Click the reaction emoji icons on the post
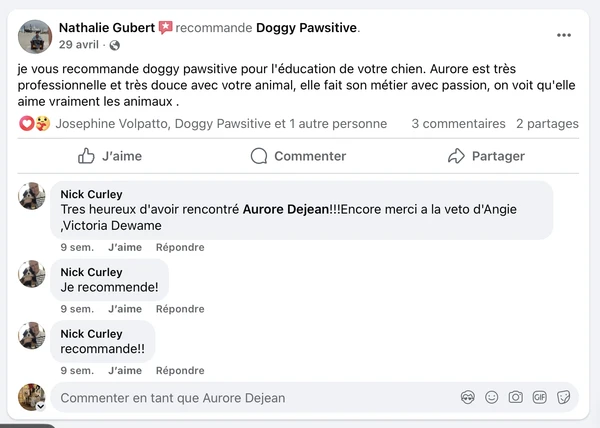This screenshot has height=428, width=600. (x=35, y=124)
